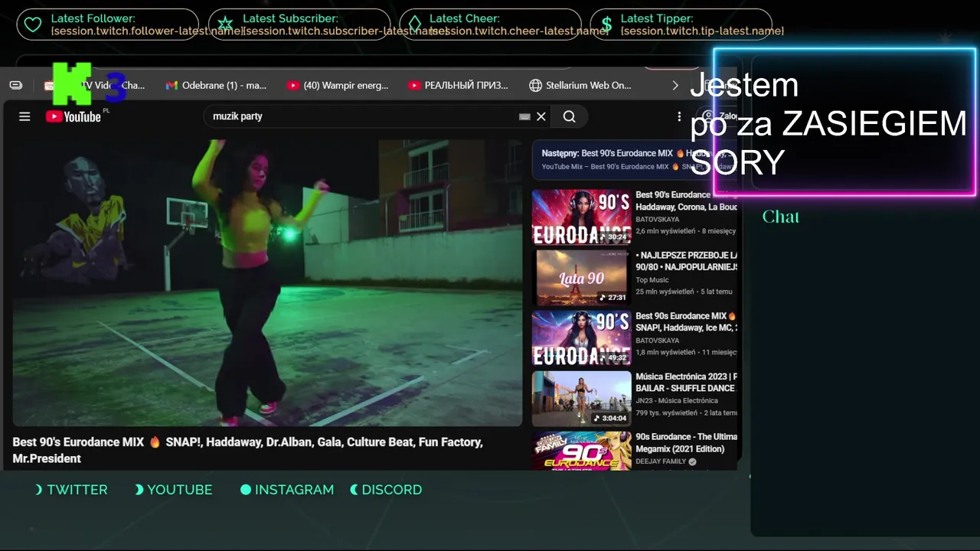Click the leftmost icon on the bookmarks bar

coord(16,85)
